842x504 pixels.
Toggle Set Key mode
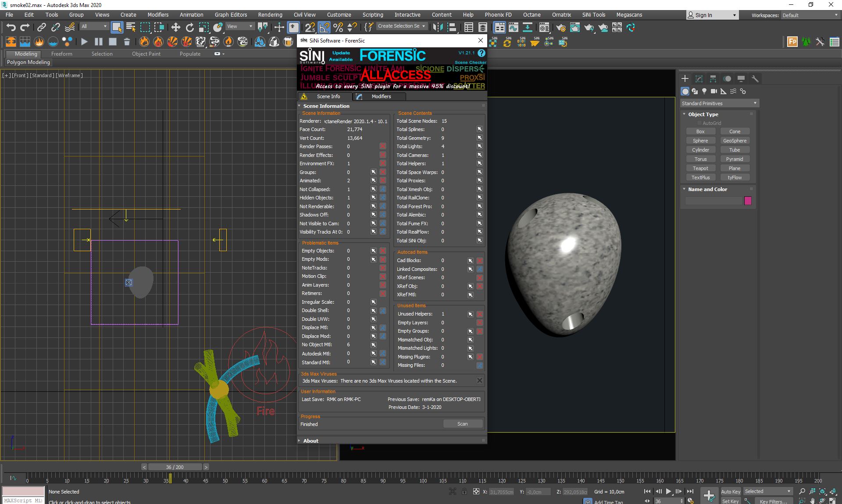point(730,501)
